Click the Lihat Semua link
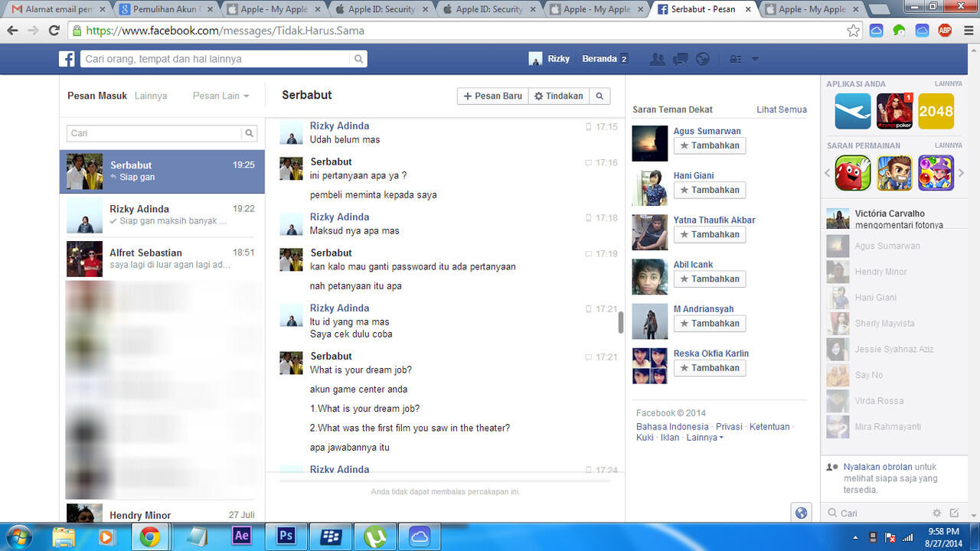 (x=782, y=109)
